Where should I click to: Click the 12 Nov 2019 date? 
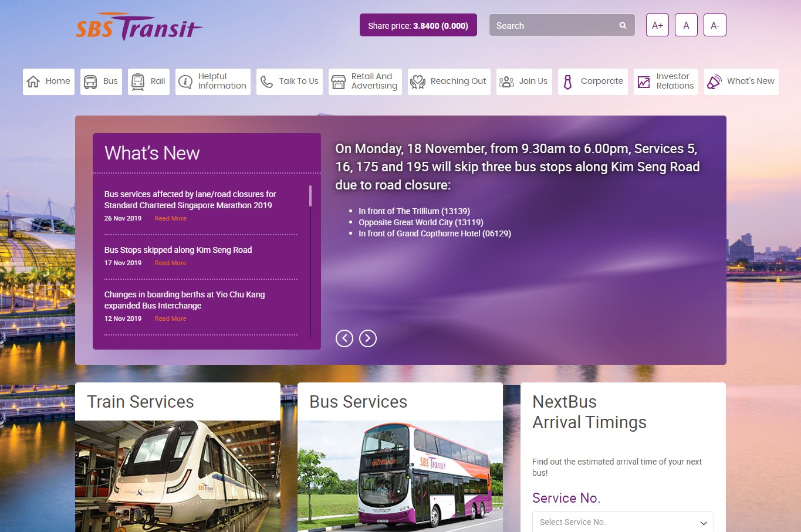pos(123,318)
